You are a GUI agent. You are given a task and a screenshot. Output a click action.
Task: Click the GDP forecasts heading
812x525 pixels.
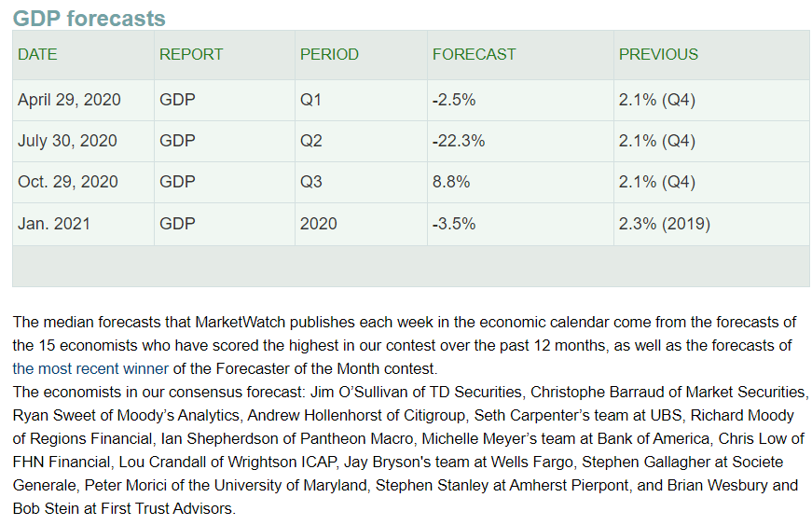point(89,18)
